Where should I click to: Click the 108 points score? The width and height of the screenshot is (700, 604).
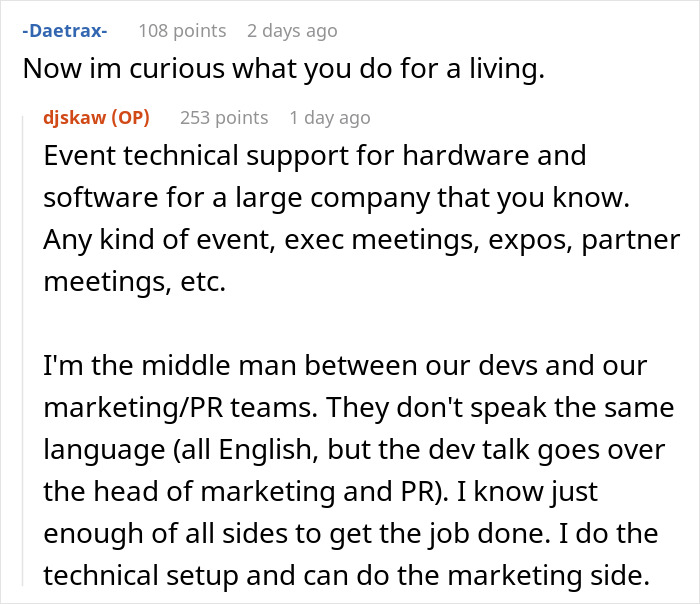click(182, 31)
